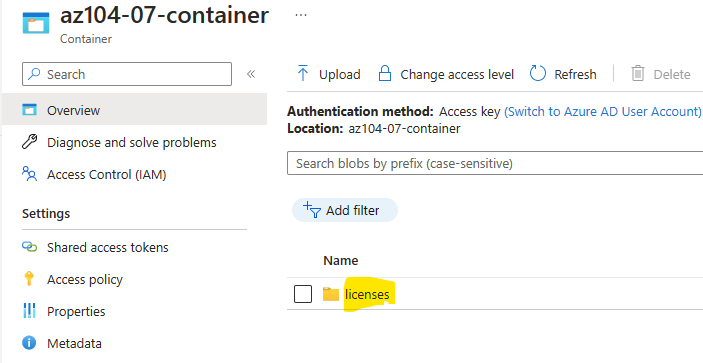Click the Properties bars icon

[x=29, y=311]
